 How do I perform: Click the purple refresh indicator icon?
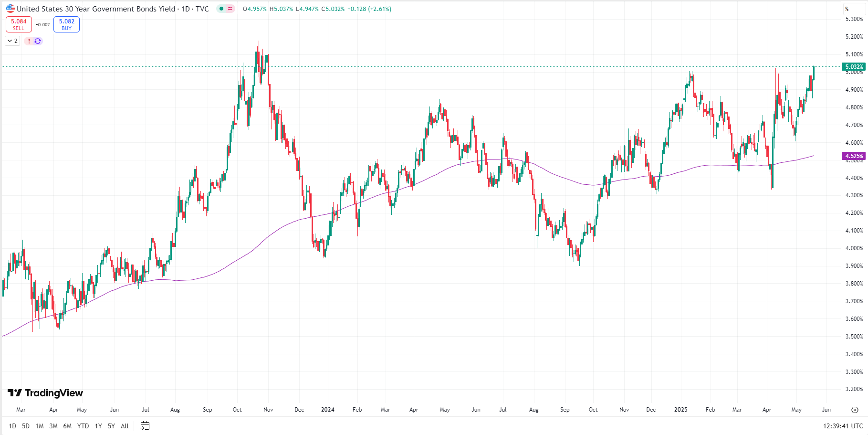coord(38,41)
